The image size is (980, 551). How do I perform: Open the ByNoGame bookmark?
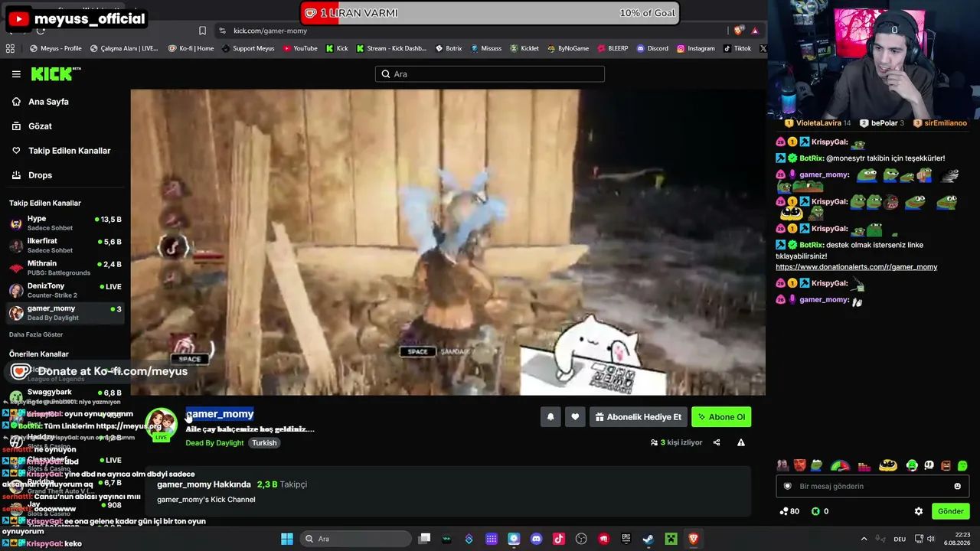[568, 48]
